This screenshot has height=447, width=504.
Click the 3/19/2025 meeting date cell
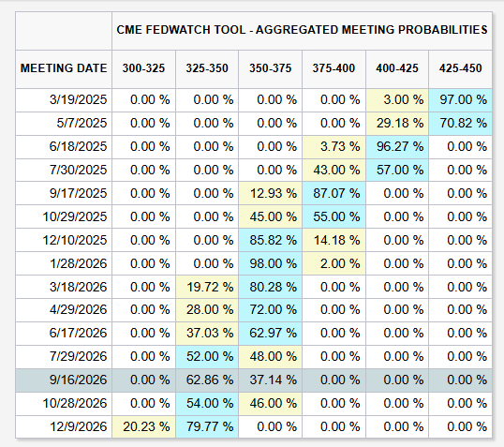tap(64, 100)
